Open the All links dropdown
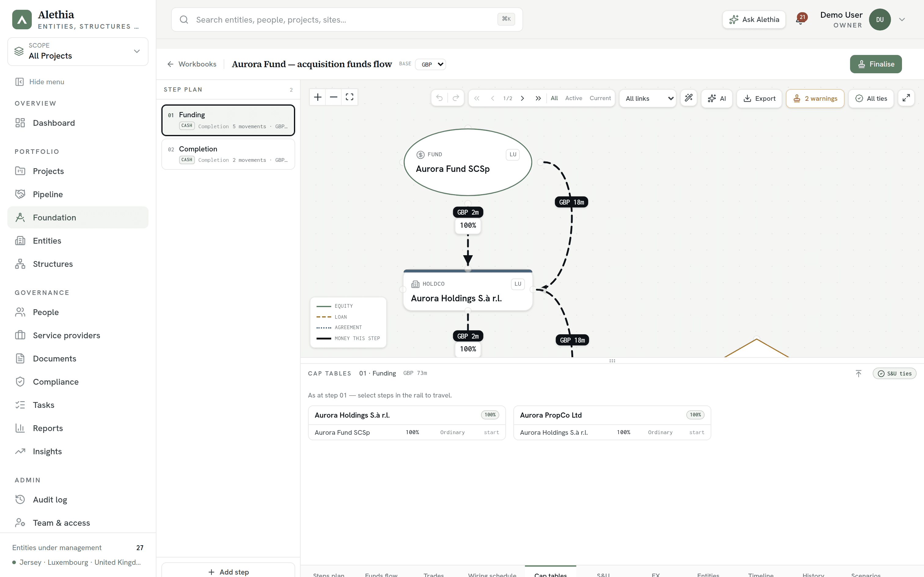This screenshot has width=924, height=577. (647, 98)
